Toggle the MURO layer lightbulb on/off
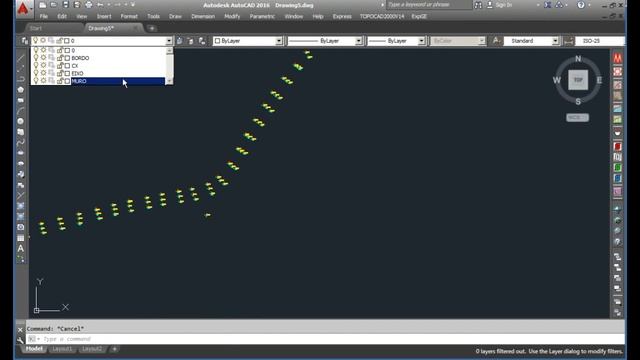 tap(36, 81)
